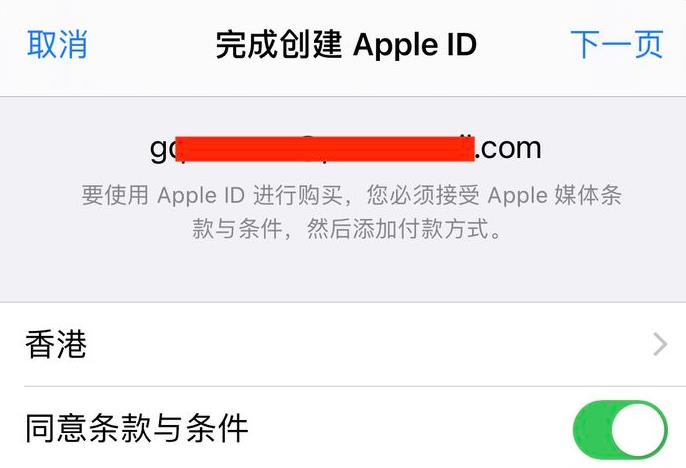
Task: Select the 香港 region row label
Action: click(x=56, y=344)
